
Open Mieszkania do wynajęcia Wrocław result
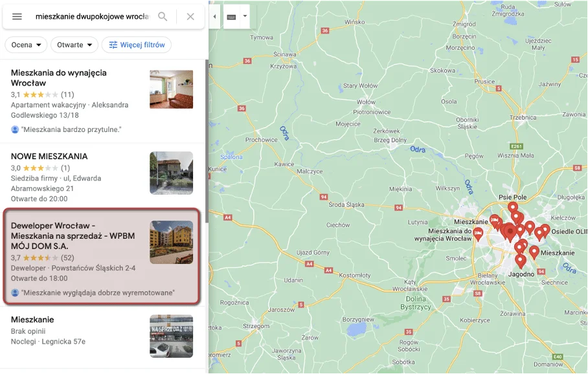coord(103,101)
